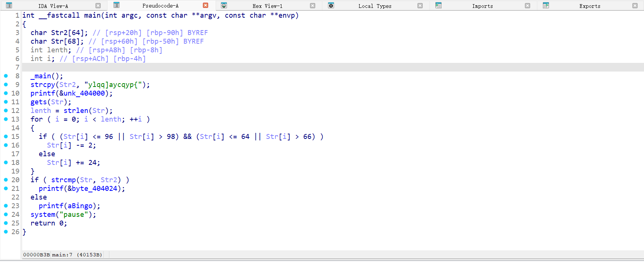
Task: Switch to the Imports tab
Action: pos(482,6)
